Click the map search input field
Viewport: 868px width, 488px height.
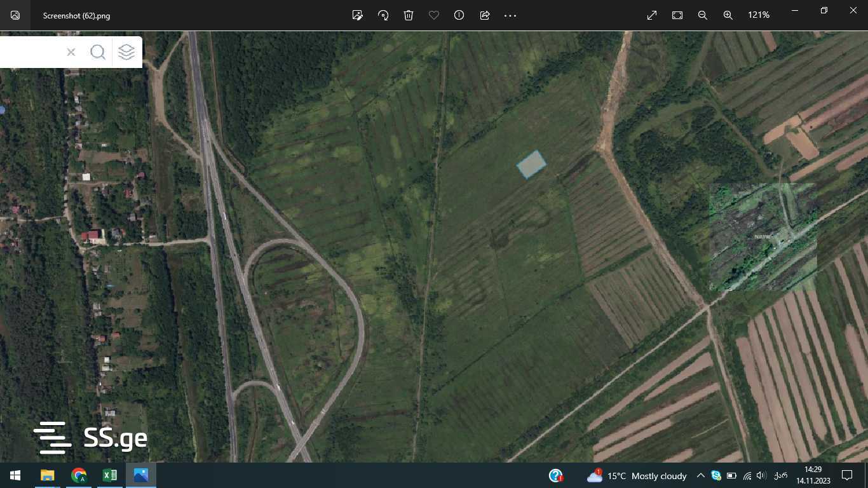pos(31,52)
